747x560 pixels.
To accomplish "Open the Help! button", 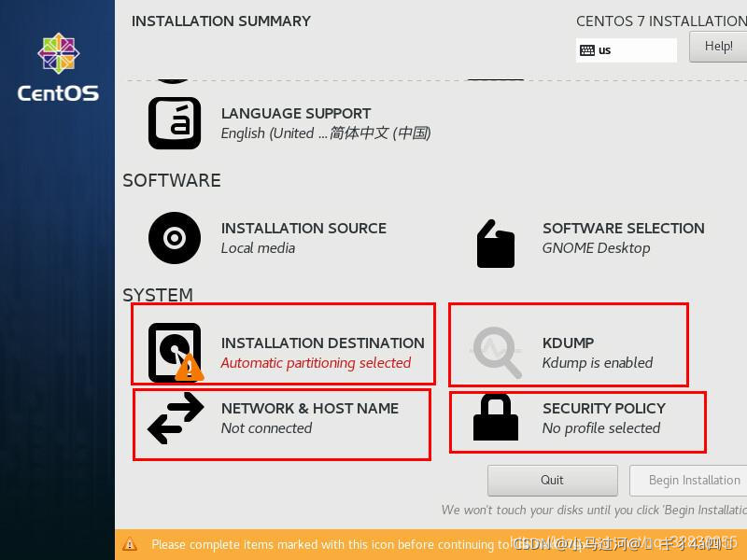I will click(x=718, y=46).
